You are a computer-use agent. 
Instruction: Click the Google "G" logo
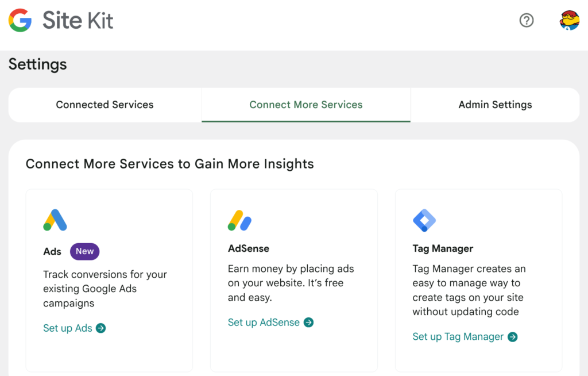[x=20, y=21]
